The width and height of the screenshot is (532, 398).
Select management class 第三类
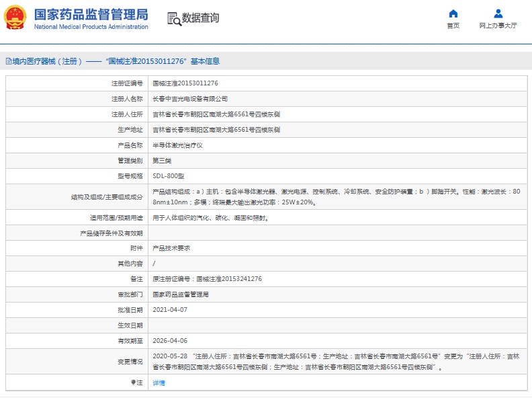(162, 161)
